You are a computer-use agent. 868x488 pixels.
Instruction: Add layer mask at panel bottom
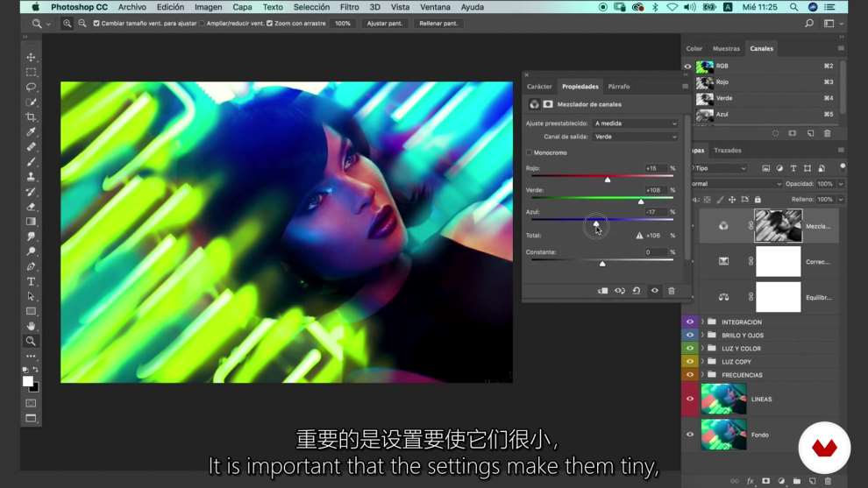[x=765, y=481]
